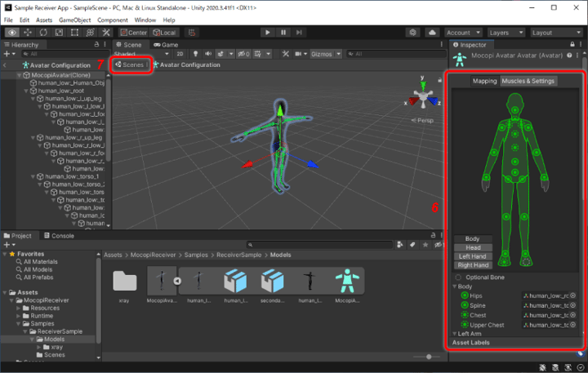Collapse Favorites in Project panel
Screen dimensions: 588x373
5,254
